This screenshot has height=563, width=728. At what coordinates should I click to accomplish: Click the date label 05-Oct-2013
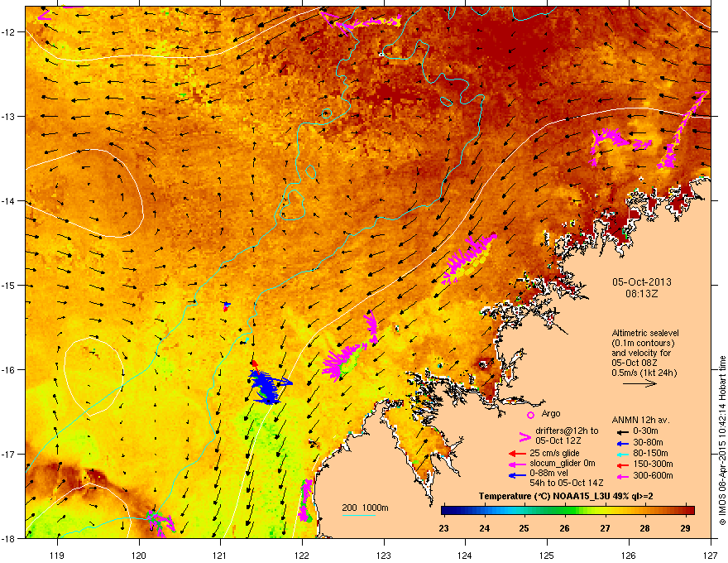click(x=642, y=282)
